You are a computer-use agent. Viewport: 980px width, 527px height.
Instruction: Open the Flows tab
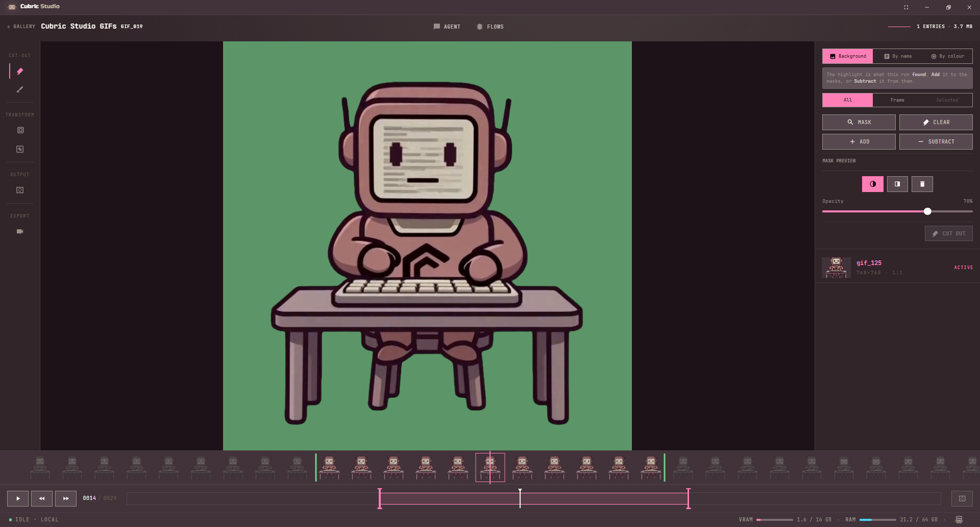click(x=490, y=27)
